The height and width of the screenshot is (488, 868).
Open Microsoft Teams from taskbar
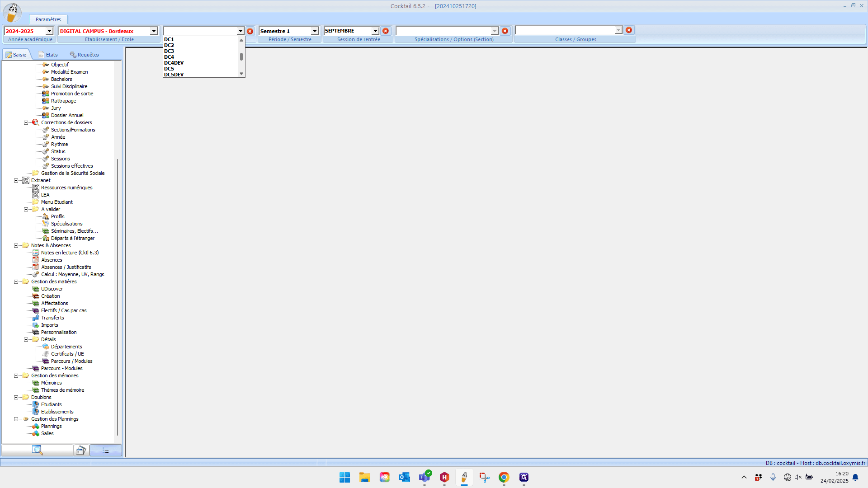pos(425,477)
